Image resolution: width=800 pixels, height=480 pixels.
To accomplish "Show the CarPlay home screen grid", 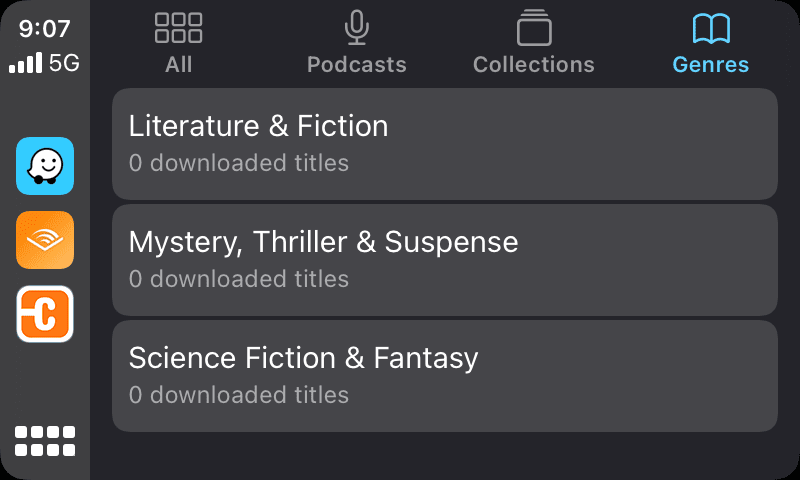I will pos(45,441).
